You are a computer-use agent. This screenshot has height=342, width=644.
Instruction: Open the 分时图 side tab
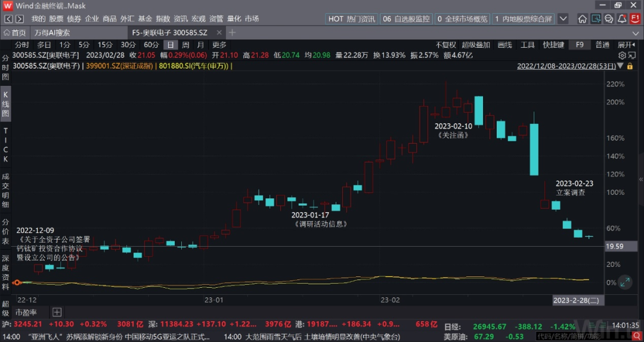(6, 67)
